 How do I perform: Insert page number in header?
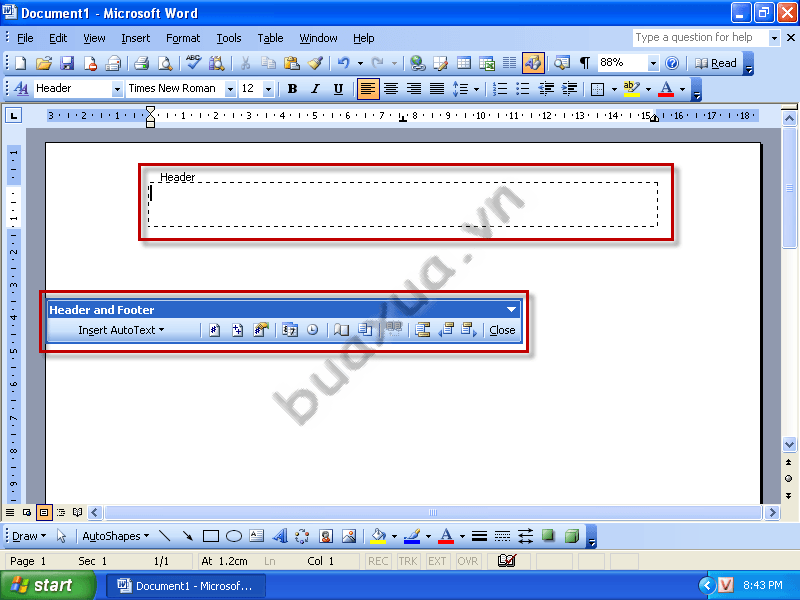tap(214, 330)
